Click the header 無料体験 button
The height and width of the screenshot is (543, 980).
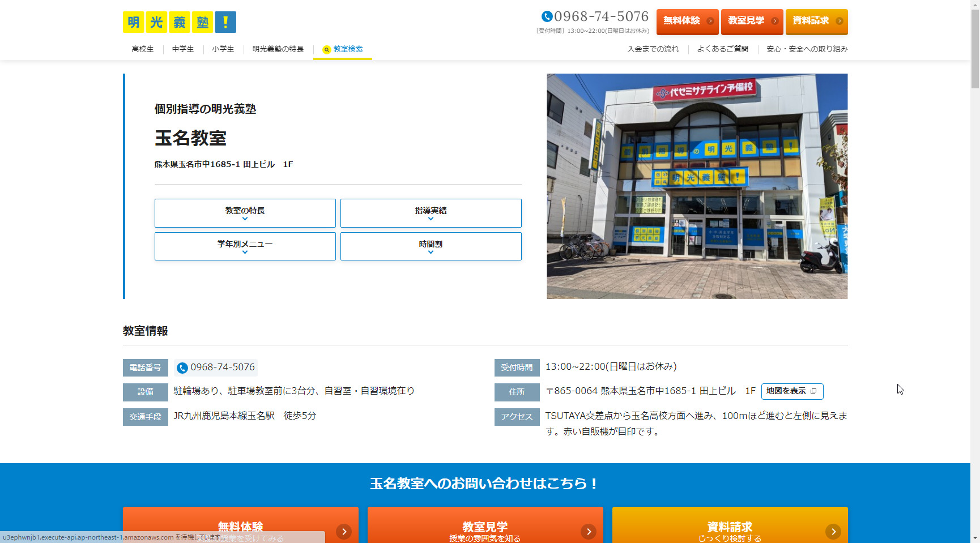688,22
